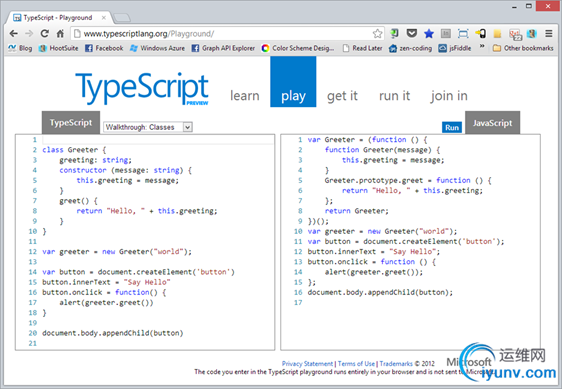562x389 pixels.
Task: Open the run it page
Action: click(394, 96)
